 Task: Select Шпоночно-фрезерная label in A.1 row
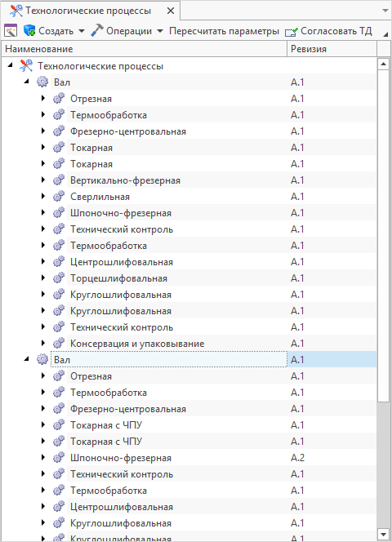click(121, 213)
